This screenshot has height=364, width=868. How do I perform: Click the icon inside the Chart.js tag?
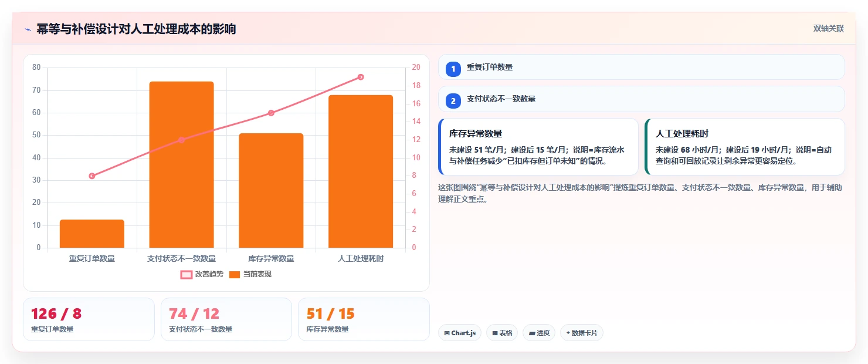(x=447, y=333)
